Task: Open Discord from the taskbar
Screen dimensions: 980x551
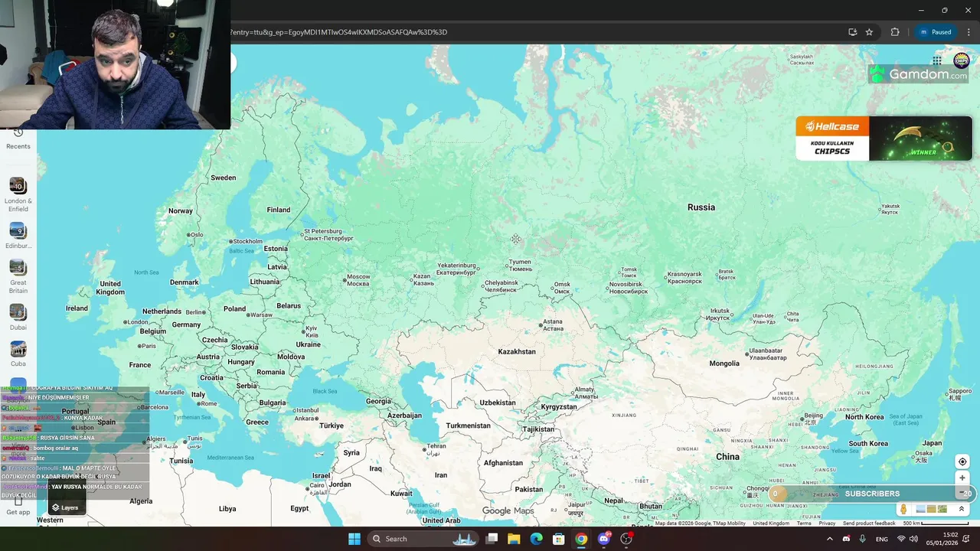Action: pyautogui.click(x=604, y=539)
